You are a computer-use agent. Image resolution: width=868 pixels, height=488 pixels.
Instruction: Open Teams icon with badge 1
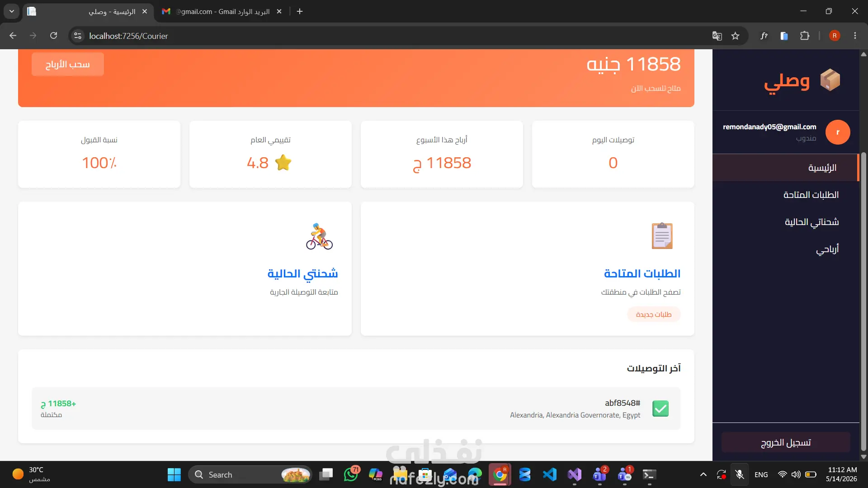pyautogui.click(x=625, y=474)
